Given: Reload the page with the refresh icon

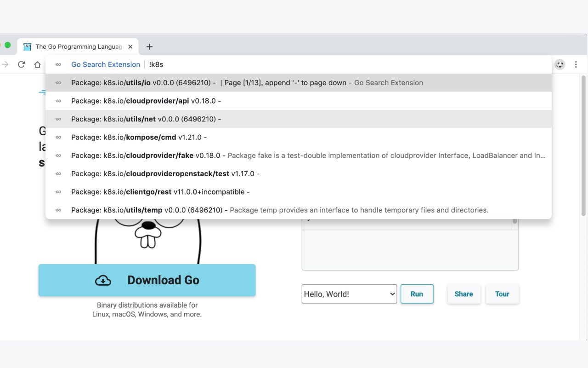Looking at the screenshot, I should (21, 64).
